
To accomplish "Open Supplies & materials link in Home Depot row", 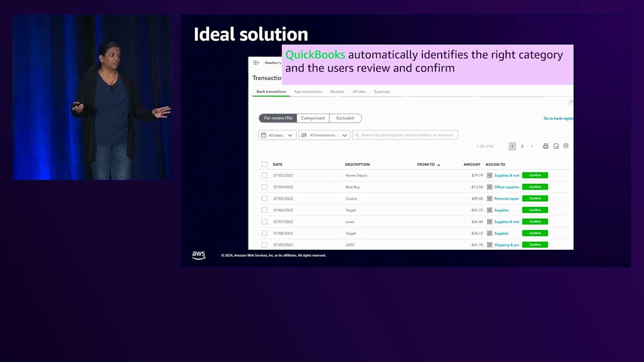I will (507, 175).
